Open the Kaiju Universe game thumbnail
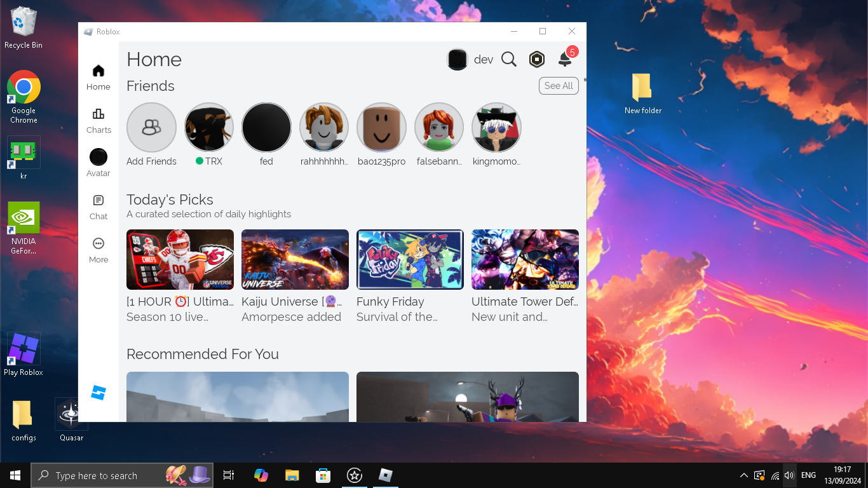868x488 pixels. (295, 259)
